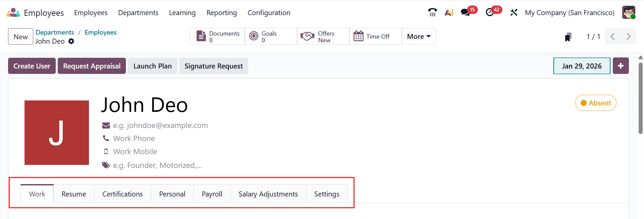Open the Jan 29, 2026 version selector
The image size is (644, 219).
581,66
